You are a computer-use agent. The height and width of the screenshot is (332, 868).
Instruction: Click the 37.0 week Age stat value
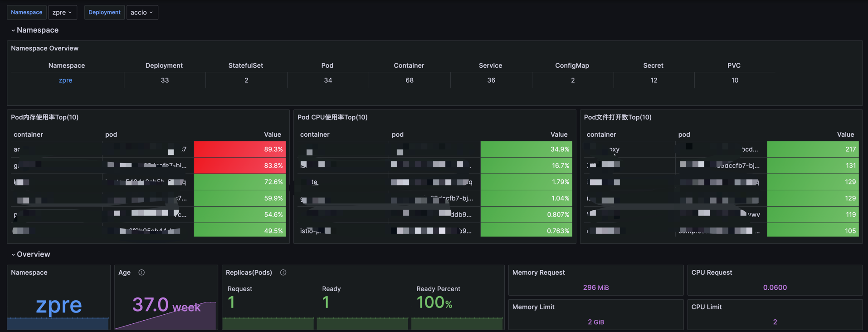click(166, 305)
